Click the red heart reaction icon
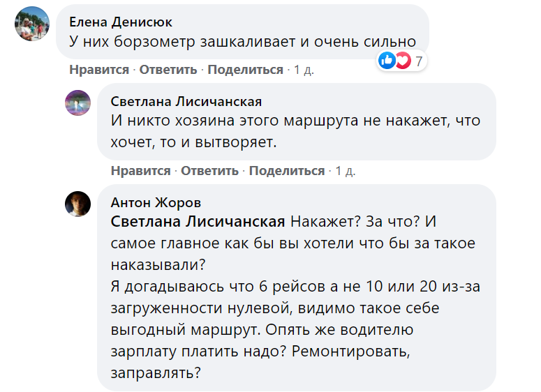Image resolution: width=541 pixels, height=392 pixels. click(x=403, y=61)
